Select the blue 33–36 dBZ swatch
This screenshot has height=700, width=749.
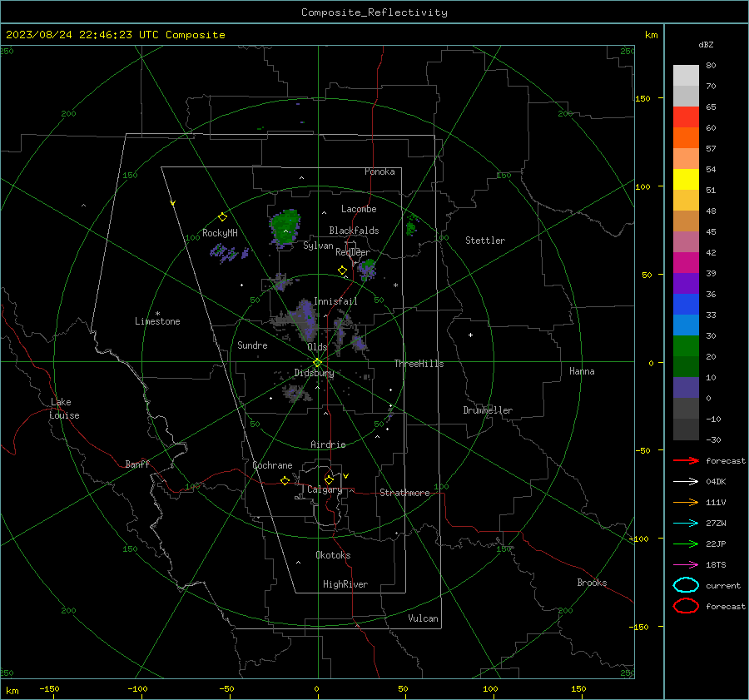click(686, 305)
